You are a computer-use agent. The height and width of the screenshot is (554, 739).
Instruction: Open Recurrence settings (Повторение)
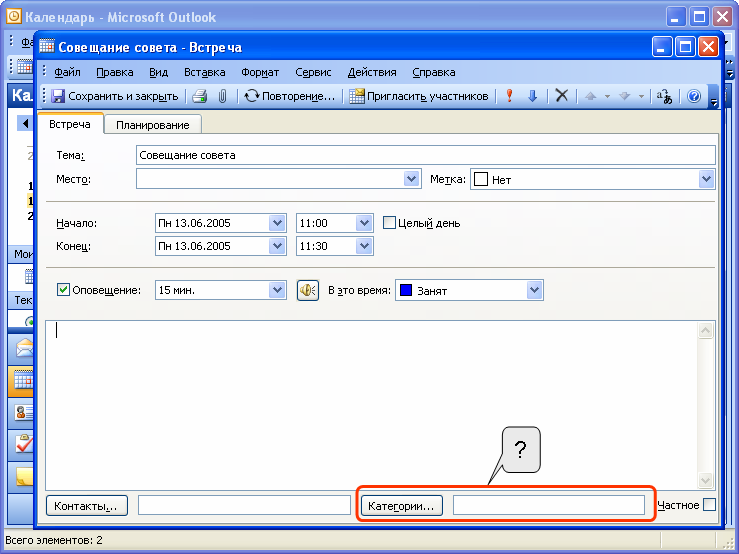point(289,96)
